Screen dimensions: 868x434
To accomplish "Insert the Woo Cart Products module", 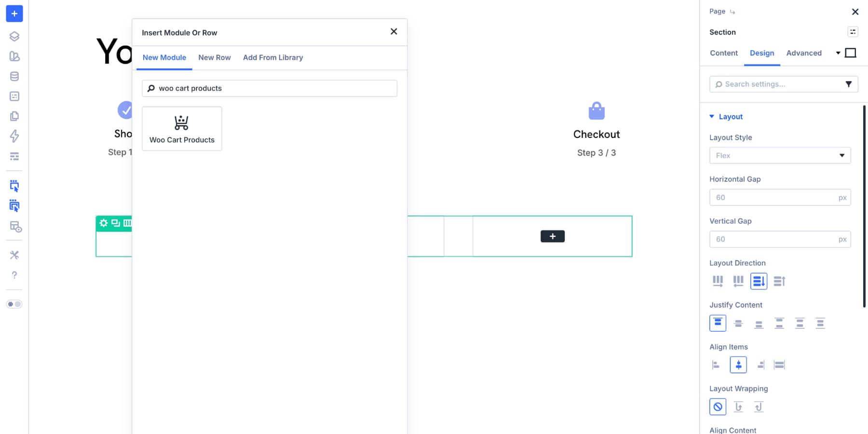I will (x=182, y=129).
